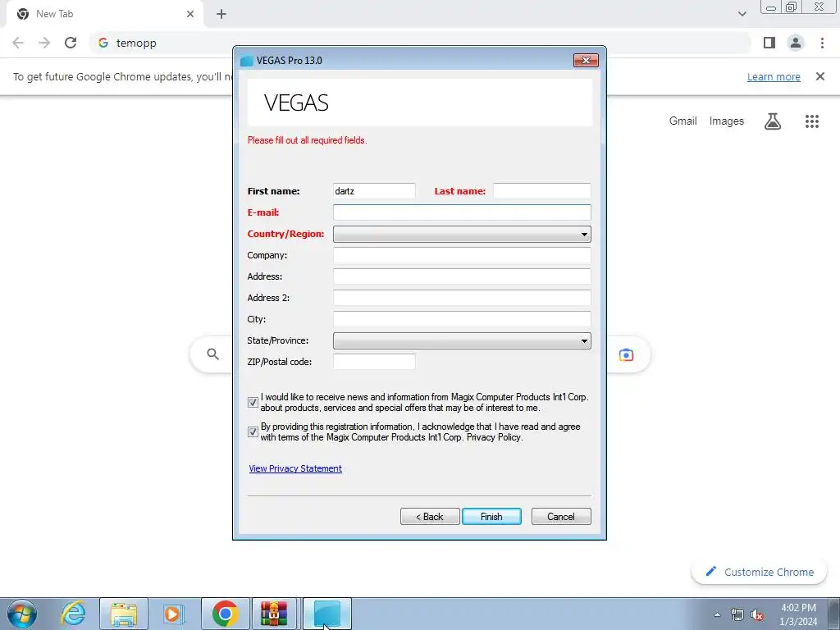Open Windows Explorer folder icon in taskbar

pyautogui.click(x=124, y=614)
